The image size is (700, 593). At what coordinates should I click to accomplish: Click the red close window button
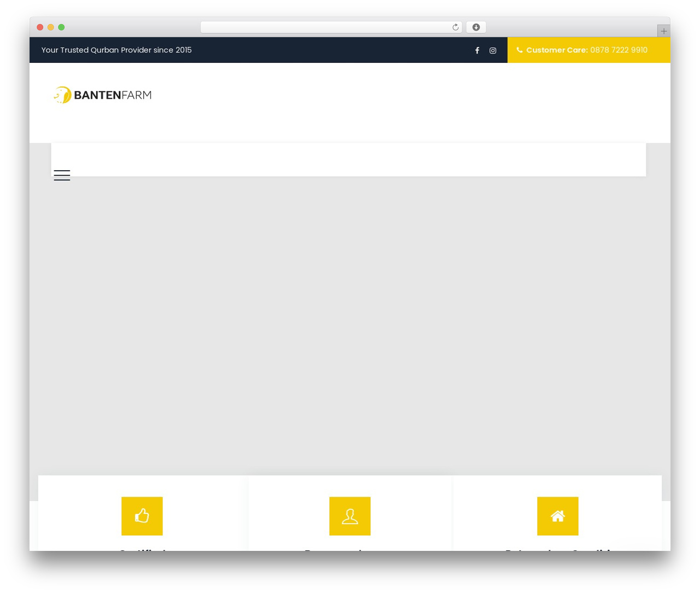tap(40, 27)
